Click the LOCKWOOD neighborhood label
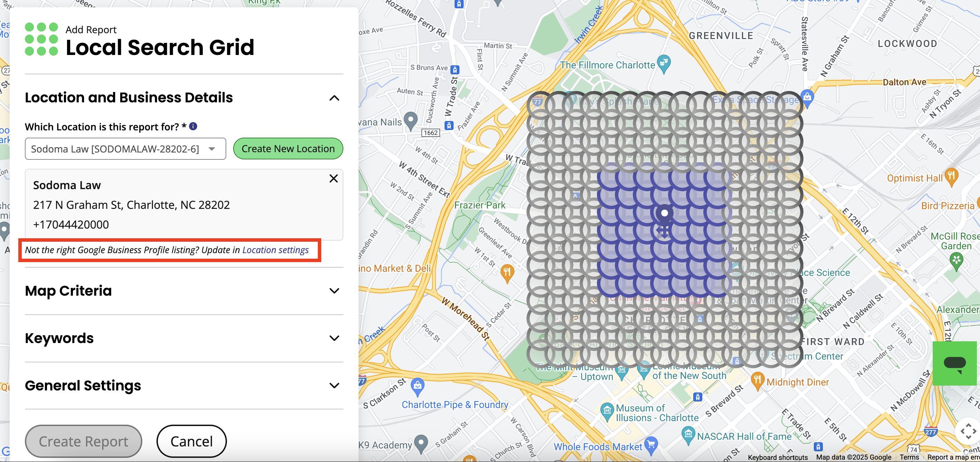This screenshot has width=980, height=462. (x=907, y=44)
